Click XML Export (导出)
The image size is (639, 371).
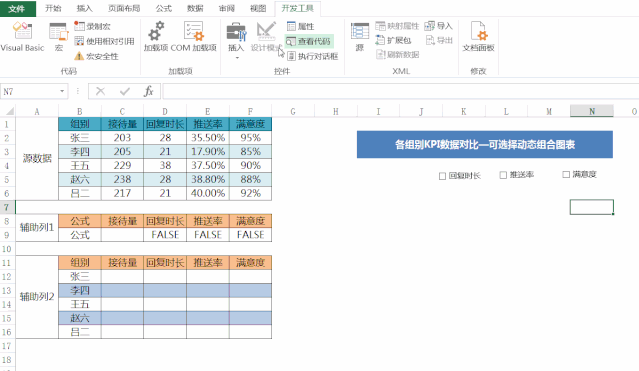438,40
